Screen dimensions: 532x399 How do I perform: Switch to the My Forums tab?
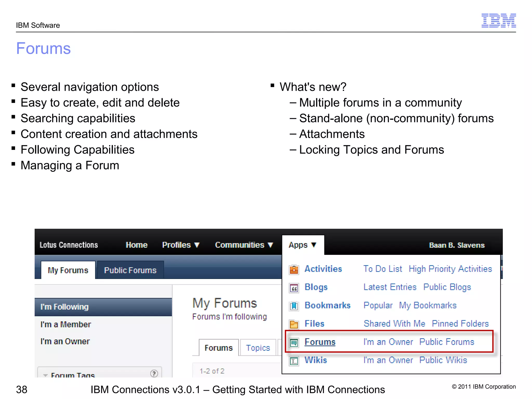[68, 270]
